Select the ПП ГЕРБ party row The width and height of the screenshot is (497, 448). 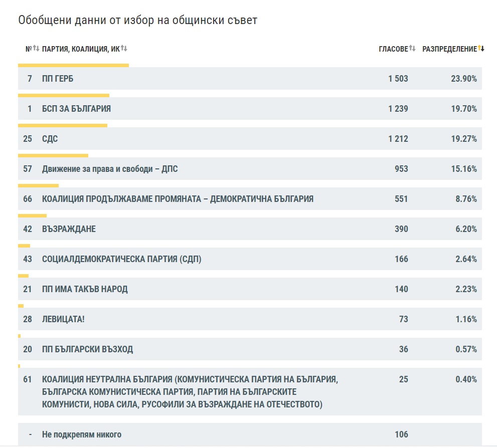coord(250,79)
